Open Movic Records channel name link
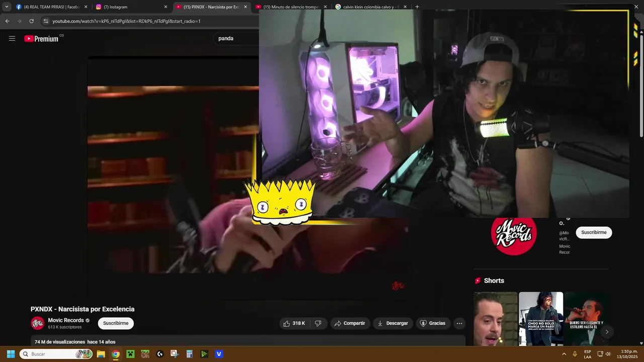 point(66,320)
